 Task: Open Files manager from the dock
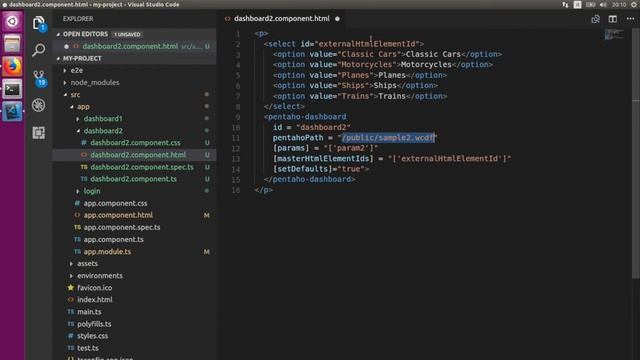[12, 43]
